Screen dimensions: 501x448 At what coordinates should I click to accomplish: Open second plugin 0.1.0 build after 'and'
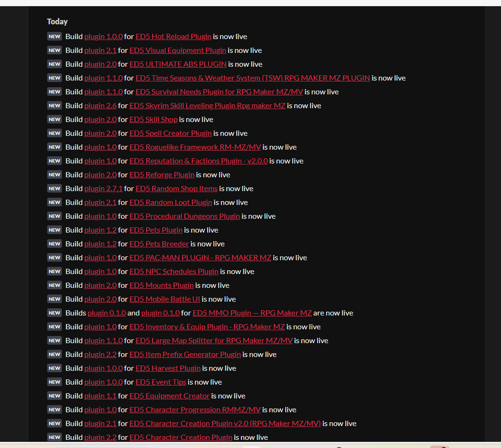point(160,313)
